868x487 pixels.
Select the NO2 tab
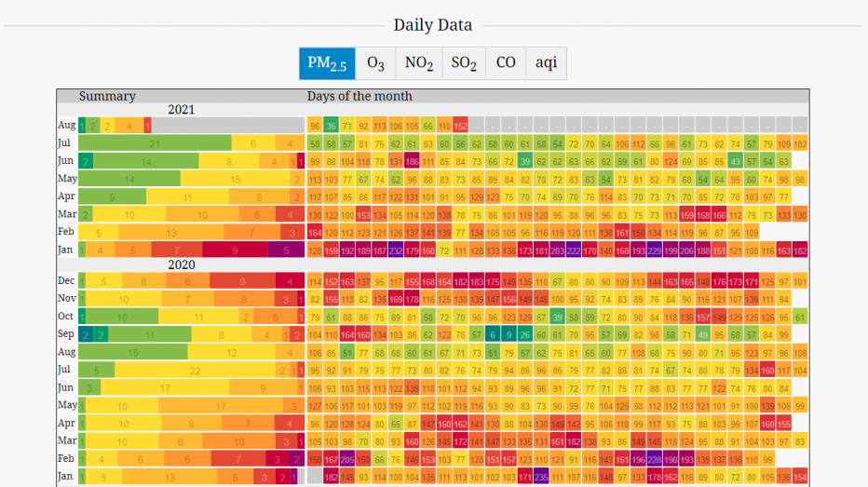pyautogui.click(x=419, y=63)
